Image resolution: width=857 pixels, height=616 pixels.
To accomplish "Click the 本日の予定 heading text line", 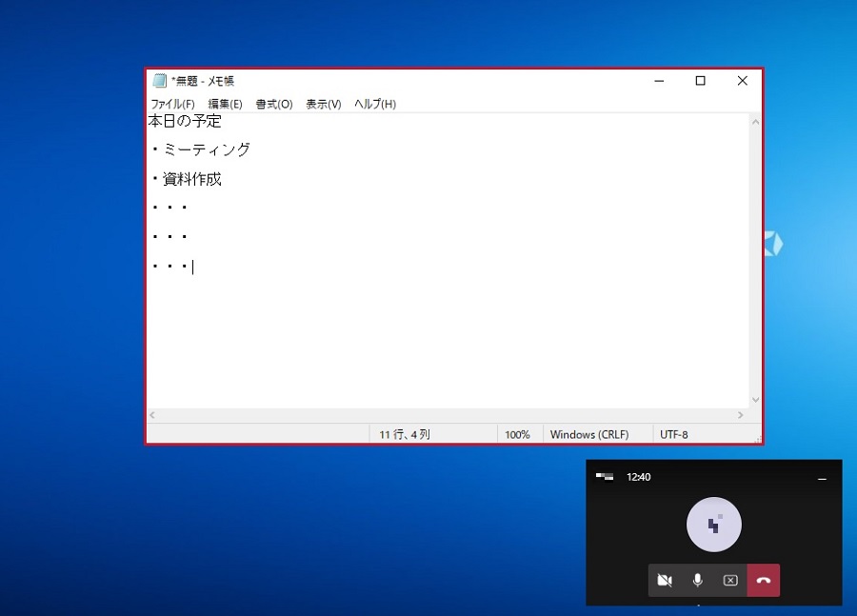I will 185,121.
